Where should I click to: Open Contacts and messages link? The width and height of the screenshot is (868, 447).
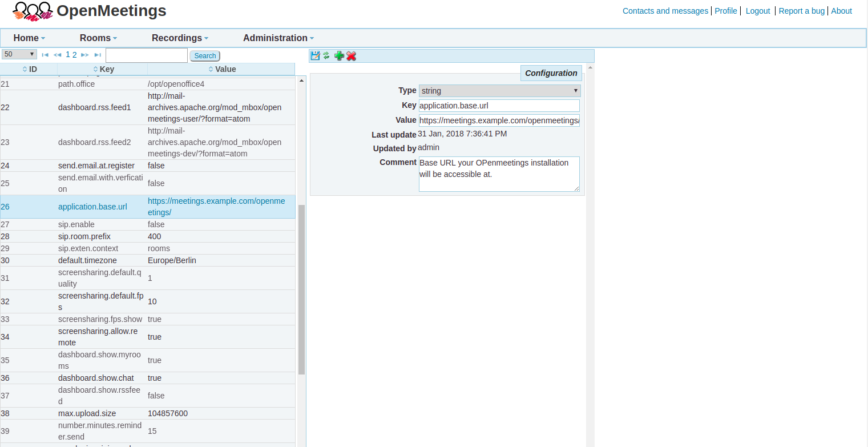coord(665,11)
